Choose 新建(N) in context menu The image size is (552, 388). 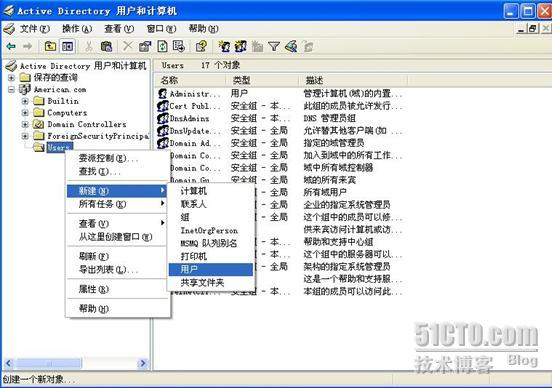(x=117, y=191)
